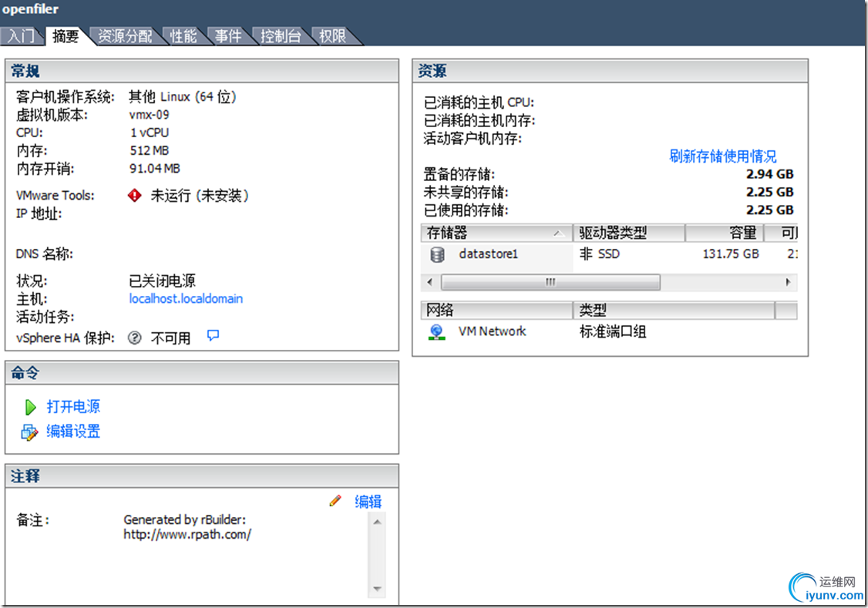The image size is (868, 608).
Task: Click the up arrow in the notes scrollbar
Action: (x=377, y=522)
